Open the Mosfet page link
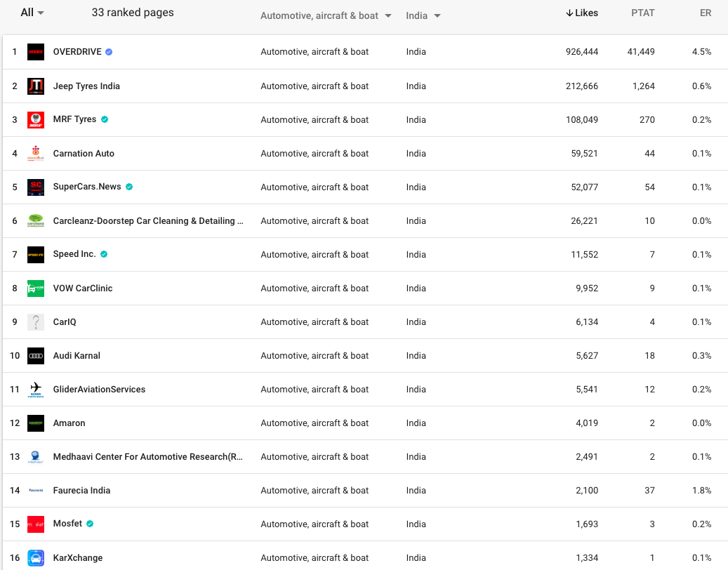This screenshot has height=570, width=728. tap(68, 524)
